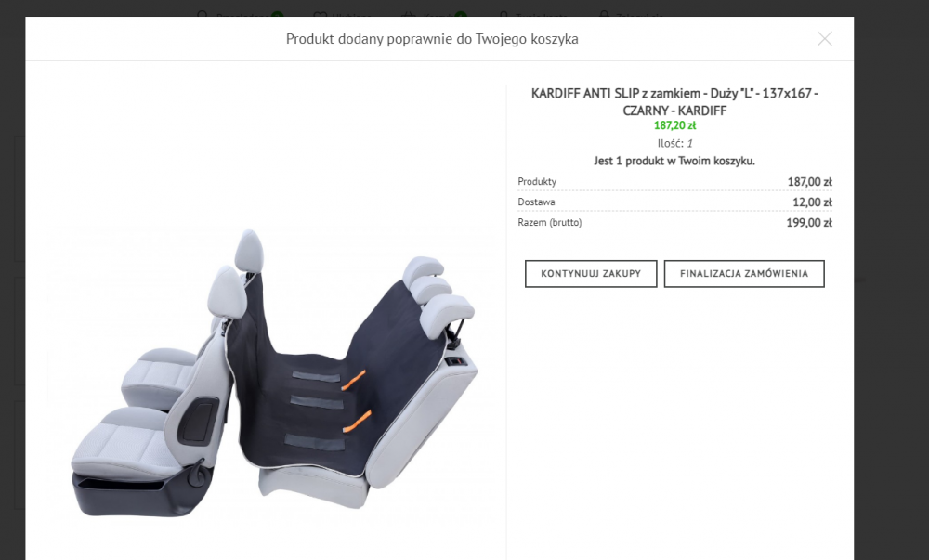Click the Ilość: 1 quantity text
929x560 pixels.
coord(674,143)
